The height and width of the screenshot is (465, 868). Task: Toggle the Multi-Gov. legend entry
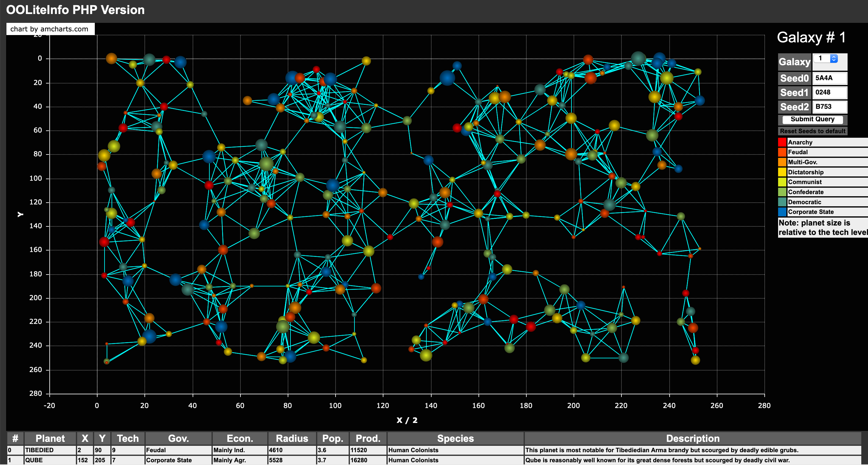802,162
